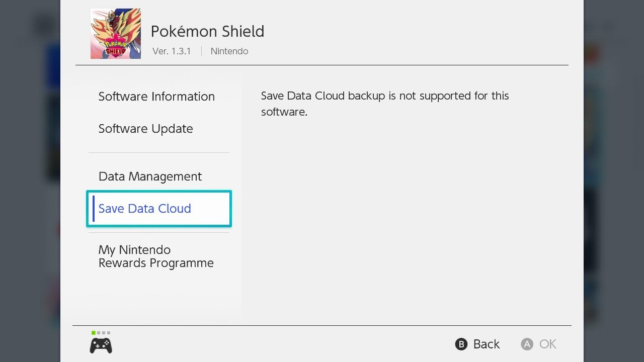Open the Software Information section
Viewport: 644px width, 362px height.
pos(156,97)
